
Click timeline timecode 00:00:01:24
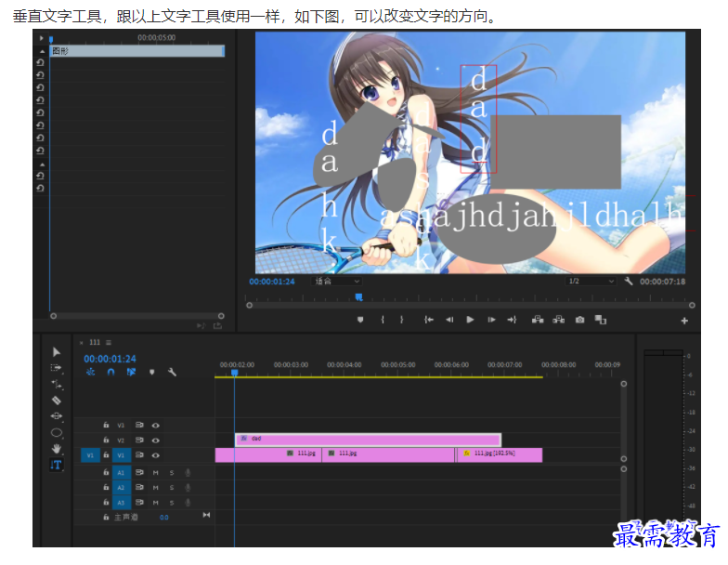110,359
